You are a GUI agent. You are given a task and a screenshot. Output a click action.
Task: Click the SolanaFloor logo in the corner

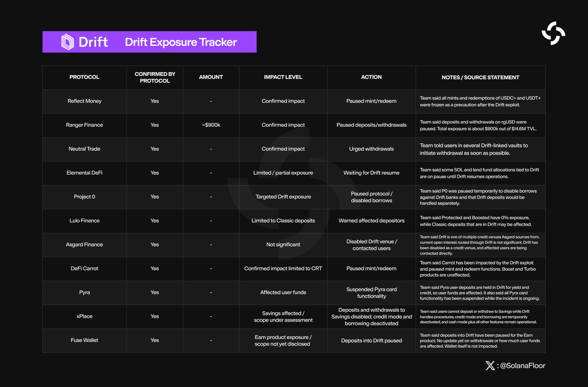click(x=553, y=33)
